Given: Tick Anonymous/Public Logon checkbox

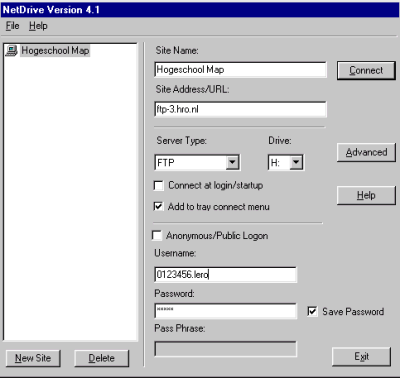Looking at the screenshot, I should [x=157, y=235].
